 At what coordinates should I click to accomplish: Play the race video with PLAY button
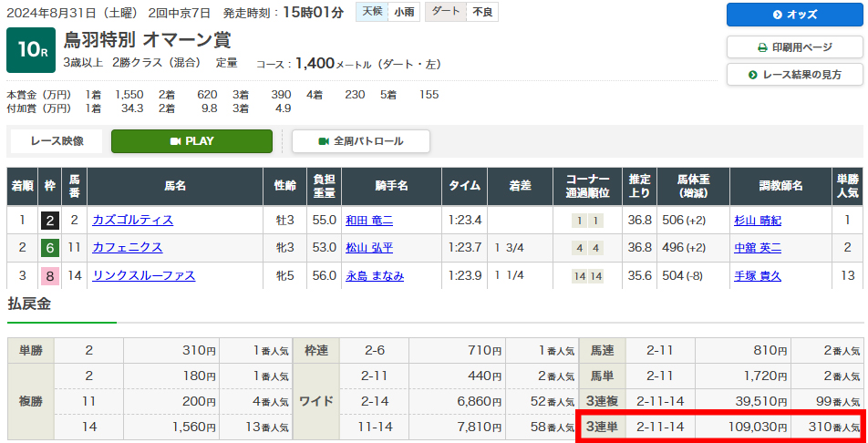(x=191, y=141)
